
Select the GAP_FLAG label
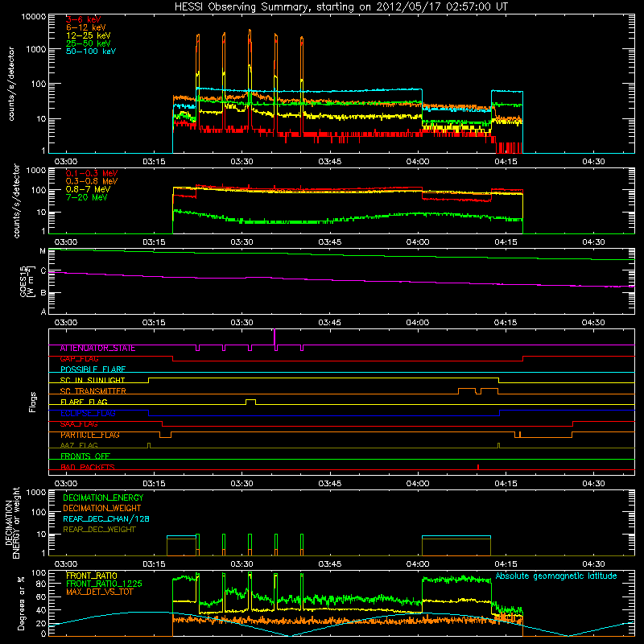(x=79, y=359)
